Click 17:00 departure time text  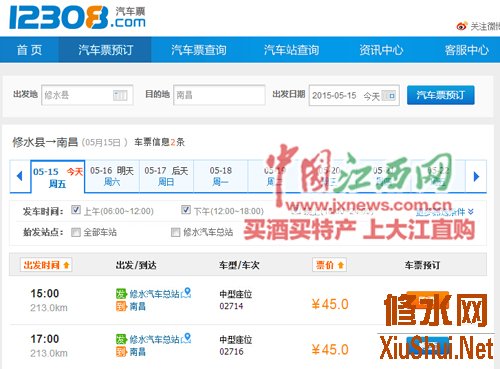pyautogui.click(x=45, y=339)
